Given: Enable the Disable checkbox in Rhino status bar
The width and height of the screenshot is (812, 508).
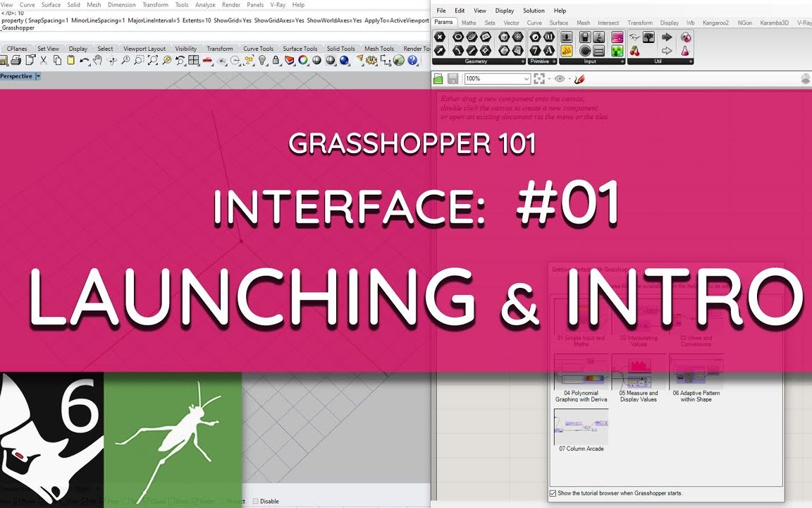Looking at the screenshot, I should pyautogui.click(x=256, y=501).
